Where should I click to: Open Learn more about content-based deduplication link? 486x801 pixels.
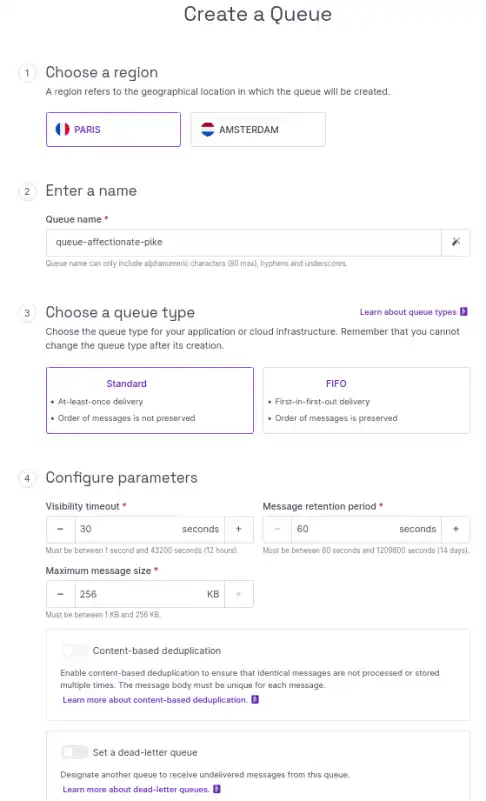click(x=155, y=700)
